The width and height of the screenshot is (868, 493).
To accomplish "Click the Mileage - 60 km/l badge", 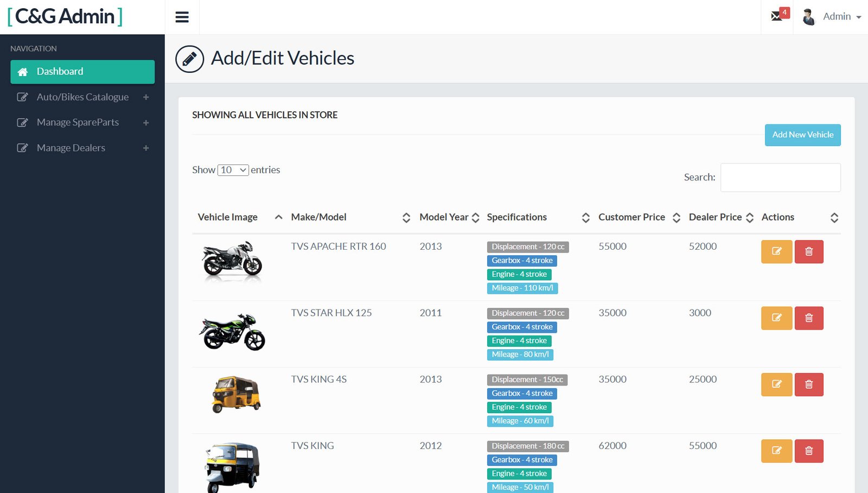I will [520, 421].
